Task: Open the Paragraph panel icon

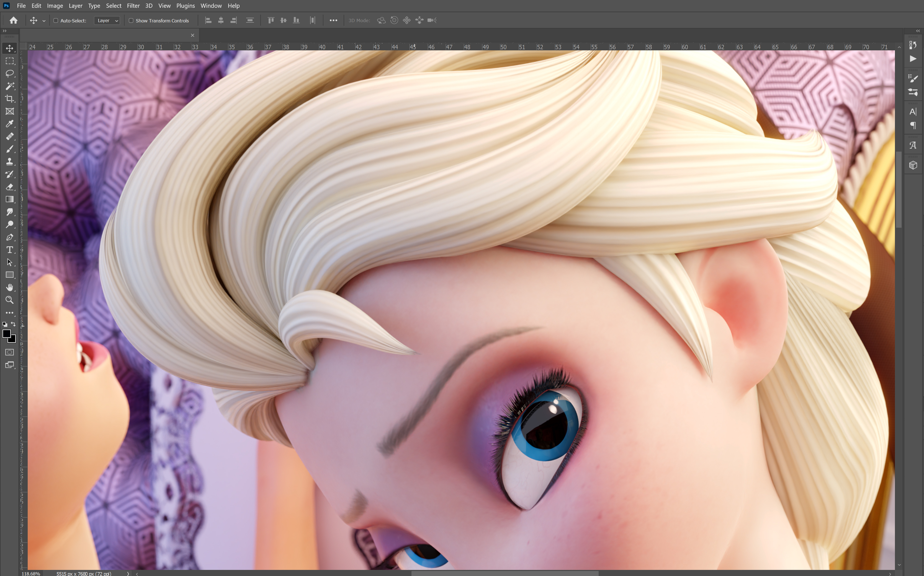Action: tap(913, 125)
